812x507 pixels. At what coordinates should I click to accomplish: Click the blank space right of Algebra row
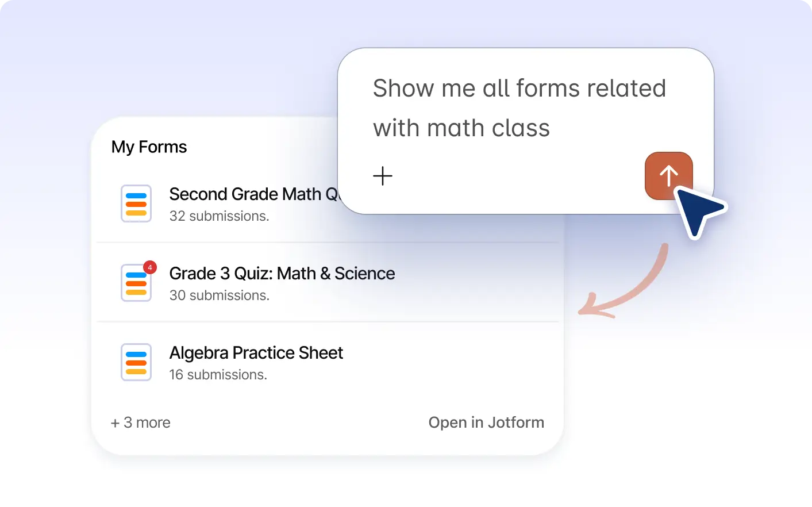(451, 362)
